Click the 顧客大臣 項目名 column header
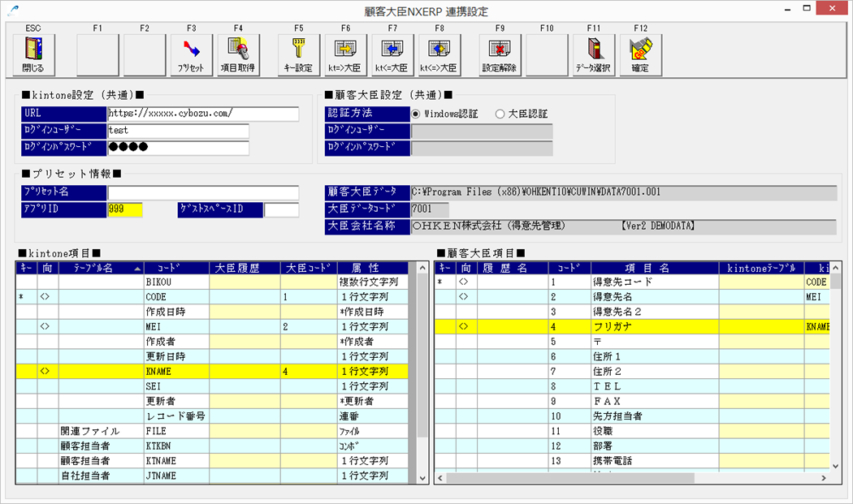This screenshot has height=504, width=853. (x=655, y=268)
